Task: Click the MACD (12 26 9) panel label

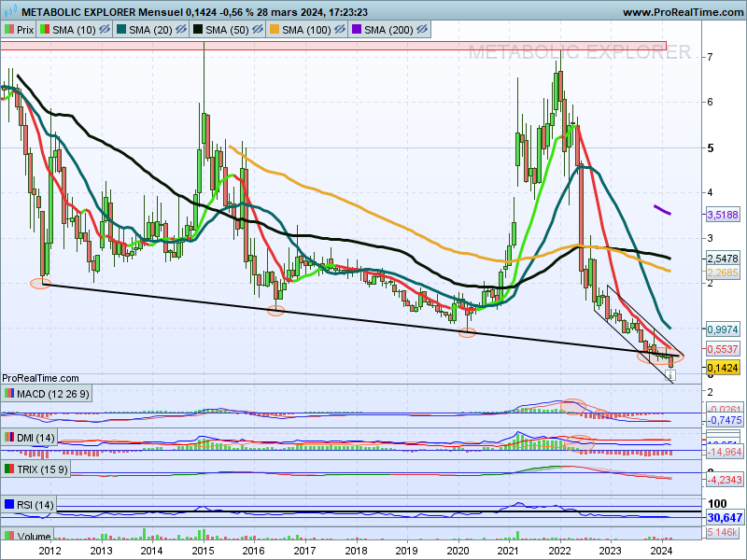Action: [53, 394]
